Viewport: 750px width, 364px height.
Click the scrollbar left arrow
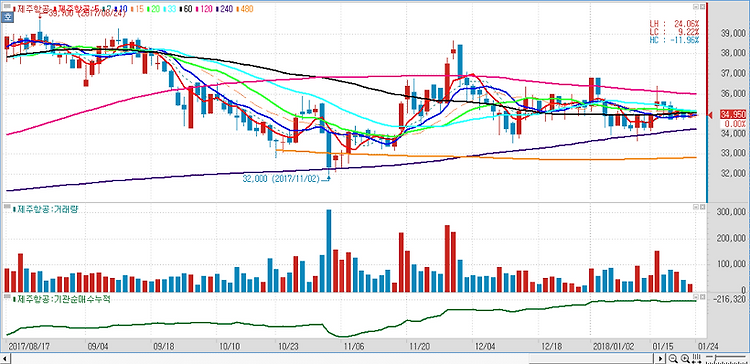(x=5, y=358)
